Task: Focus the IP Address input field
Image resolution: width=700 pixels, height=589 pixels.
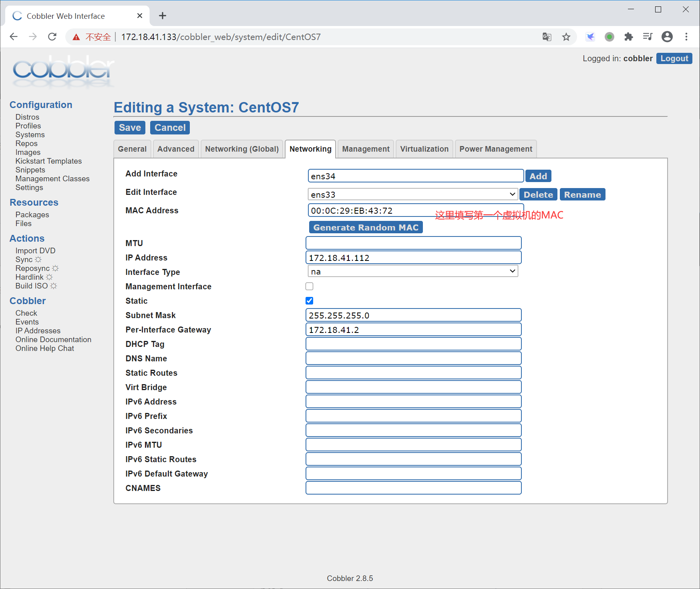Action: 413,257
